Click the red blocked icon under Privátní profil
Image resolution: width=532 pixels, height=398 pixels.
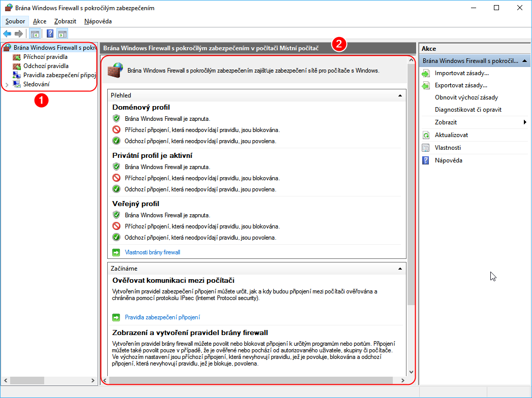point(116,178)
